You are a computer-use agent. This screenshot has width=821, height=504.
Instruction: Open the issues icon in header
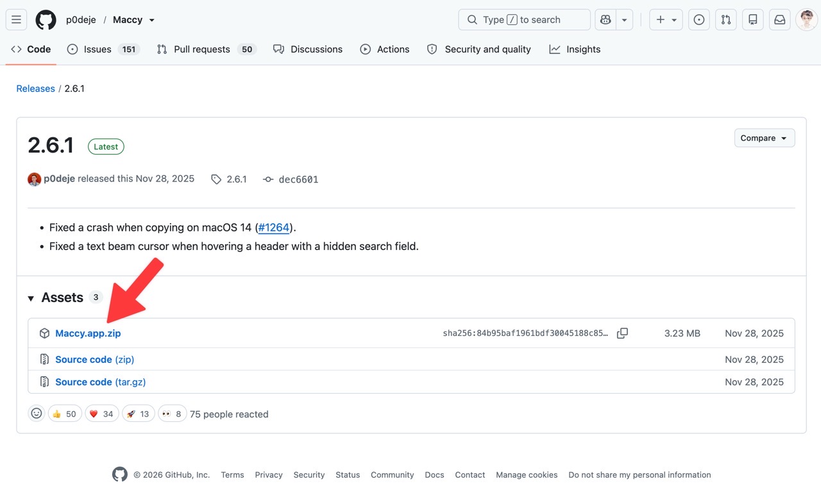tap(699, 20)
